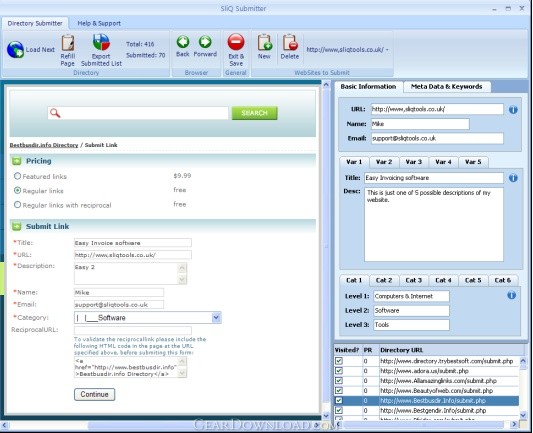Toggle Visited checkbox for directory.trybestsoft.com row

339,361
